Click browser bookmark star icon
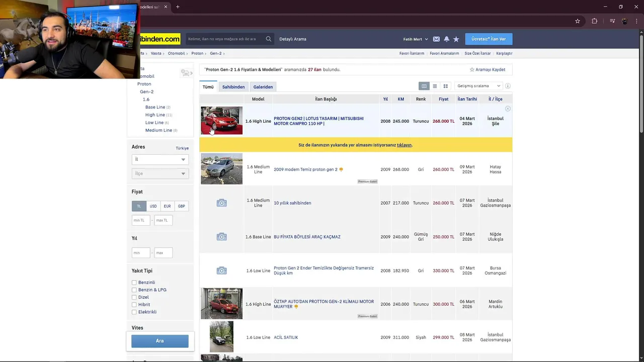The image size is (644, 362). [x=578, y=21]
